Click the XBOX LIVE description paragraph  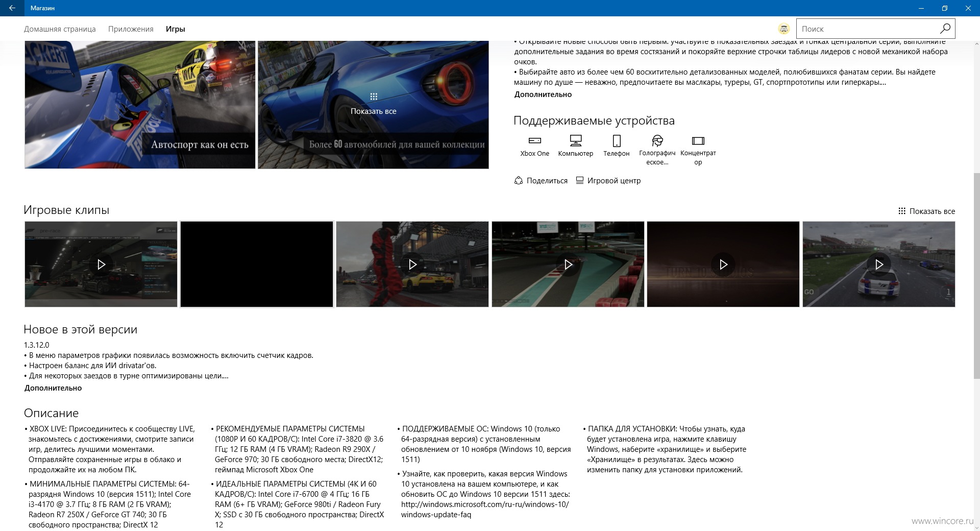[x=110, y=449]
